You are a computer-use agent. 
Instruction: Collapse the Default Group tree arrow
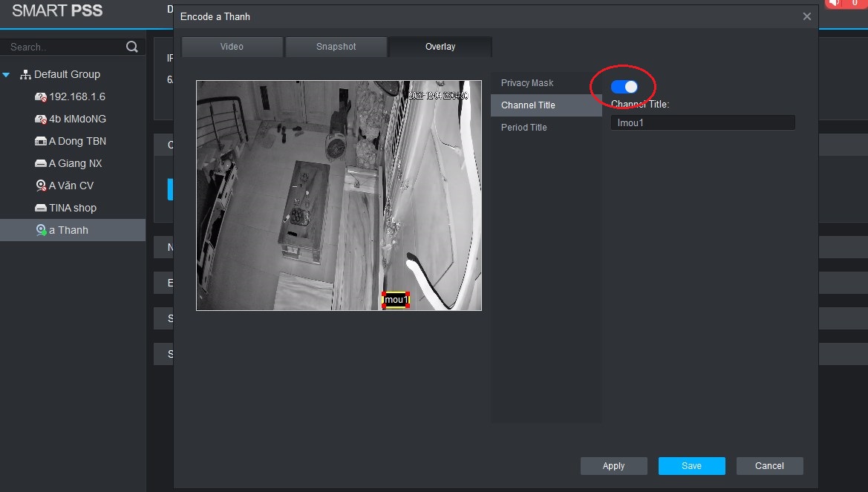click(7, 75)
